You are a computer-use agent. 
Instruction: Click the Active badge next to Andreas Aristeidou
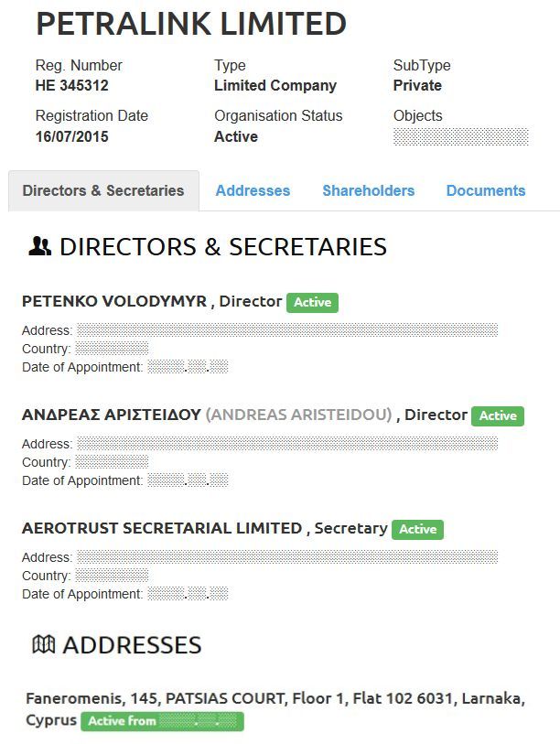click(498, 415)
